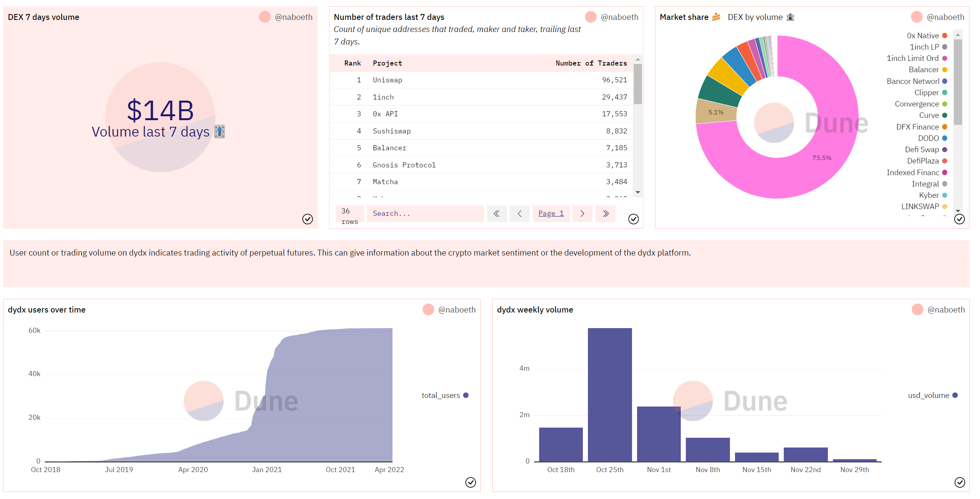Click the Market share legend scrollbar thumb

958,82
